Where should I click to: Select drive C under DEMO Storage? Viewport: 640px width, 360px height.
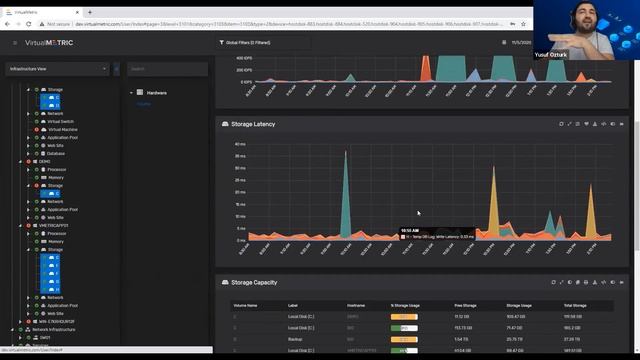click(x=50, y=194)
